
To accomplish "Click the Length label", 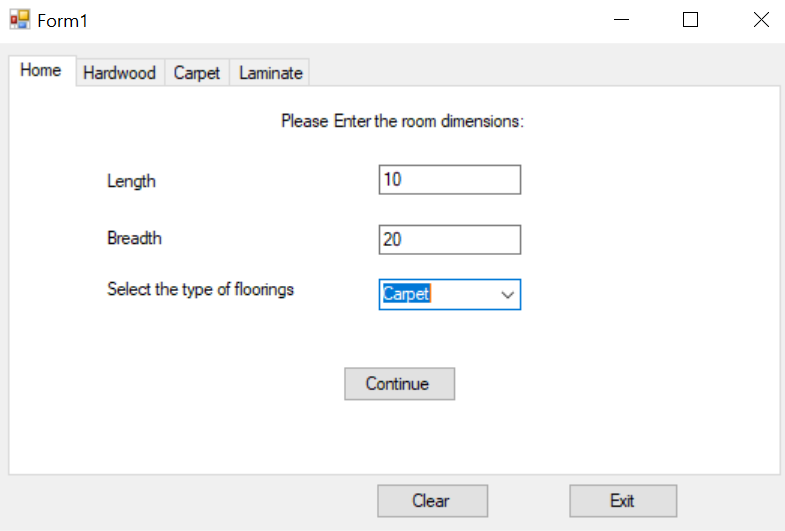I will click(131, 181).
